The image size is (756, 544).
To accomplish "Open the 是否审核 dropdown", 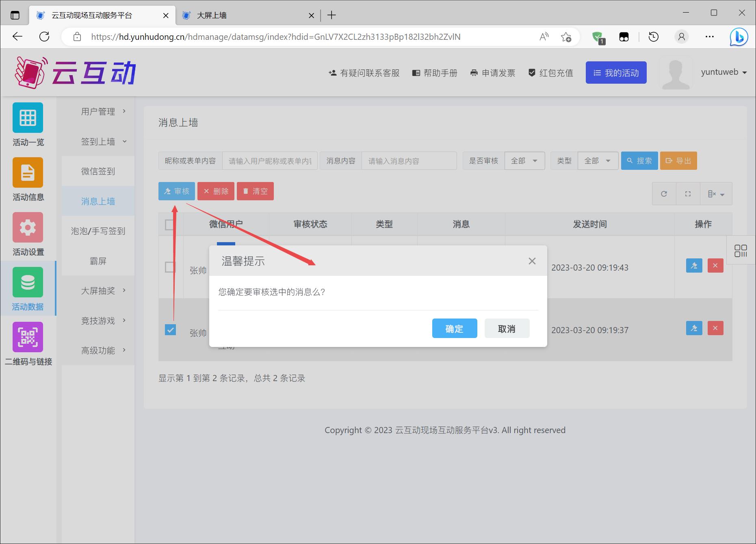I will 524,161.
